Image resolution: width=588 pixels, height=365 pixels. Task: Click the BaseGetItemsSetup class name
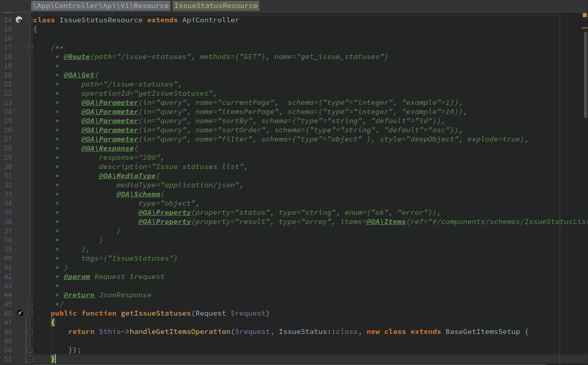click(483, 332)
